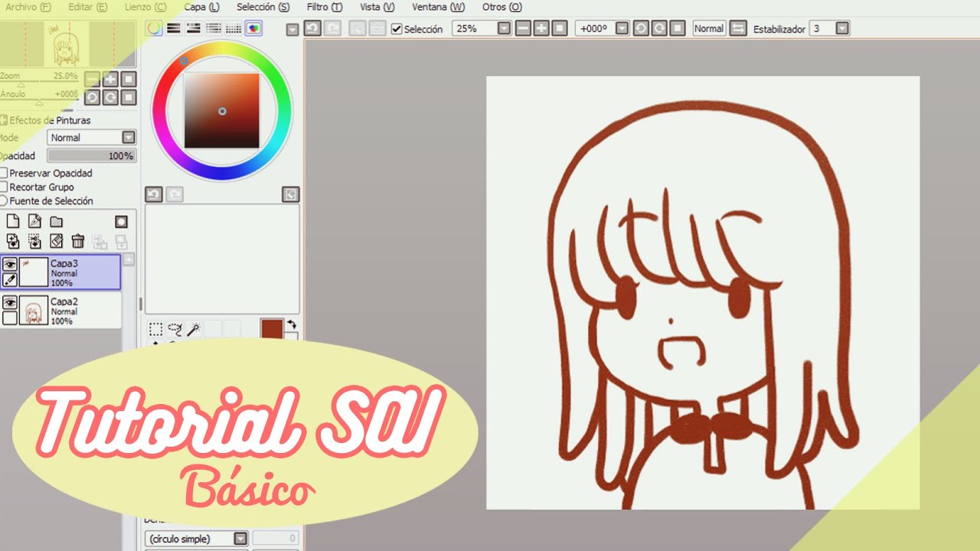Merge the layer down
980x551 pixels.
coord(34,241)
